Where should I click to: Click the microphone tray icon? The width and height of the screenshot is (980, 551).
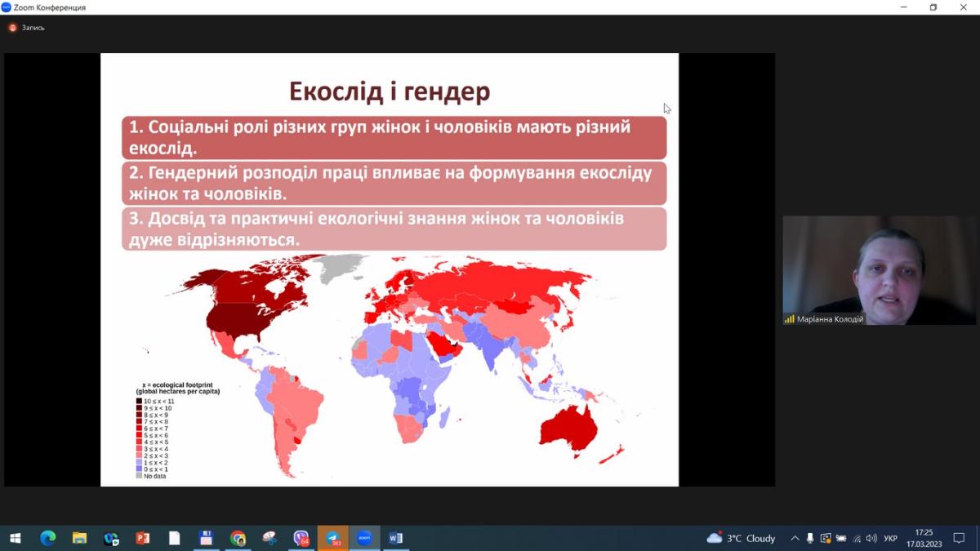(810, 538)
